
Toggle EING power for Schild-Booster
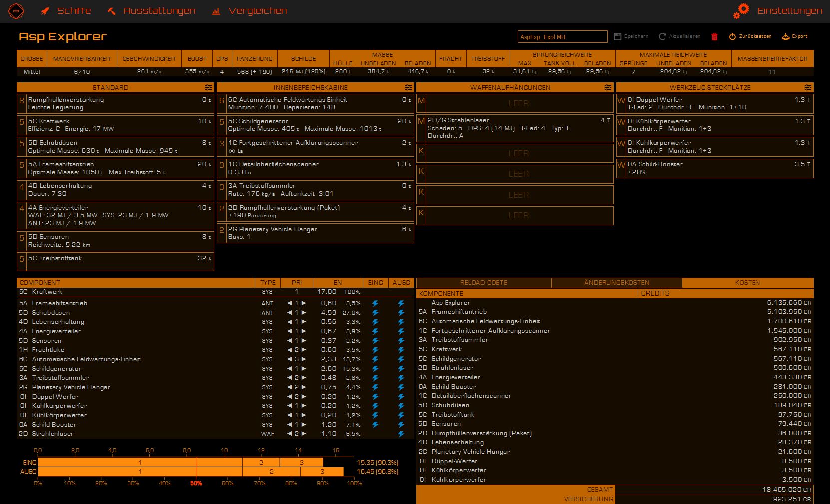(375, 425)
